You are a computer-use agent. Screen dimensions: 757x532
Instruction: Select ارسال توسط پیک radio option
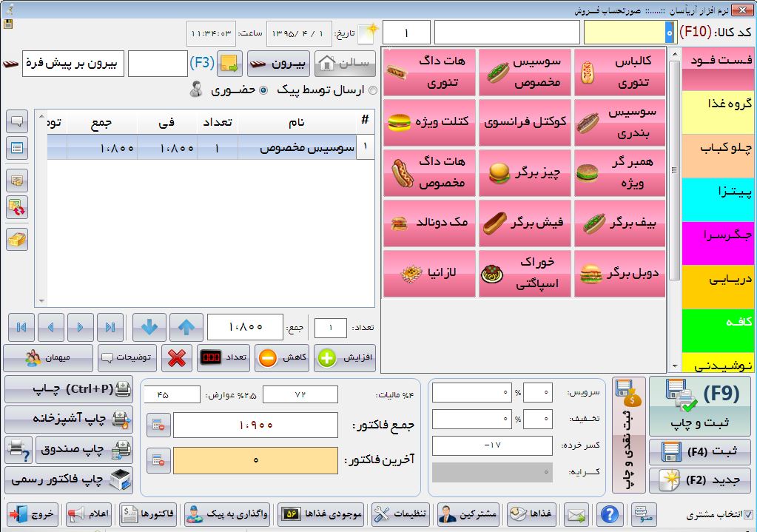373,90
